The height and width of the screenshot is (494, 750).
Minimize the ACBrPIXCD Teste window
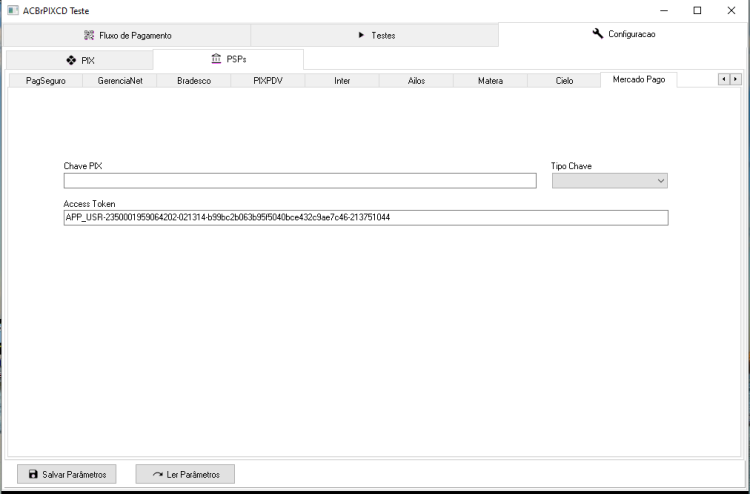point(663,11)
